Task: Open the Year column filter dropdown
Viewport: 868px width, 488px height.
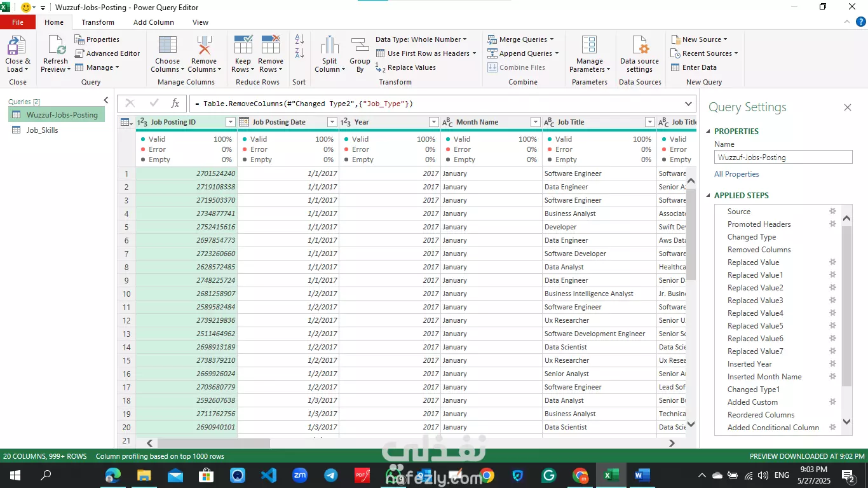Action: coord(434,122)
